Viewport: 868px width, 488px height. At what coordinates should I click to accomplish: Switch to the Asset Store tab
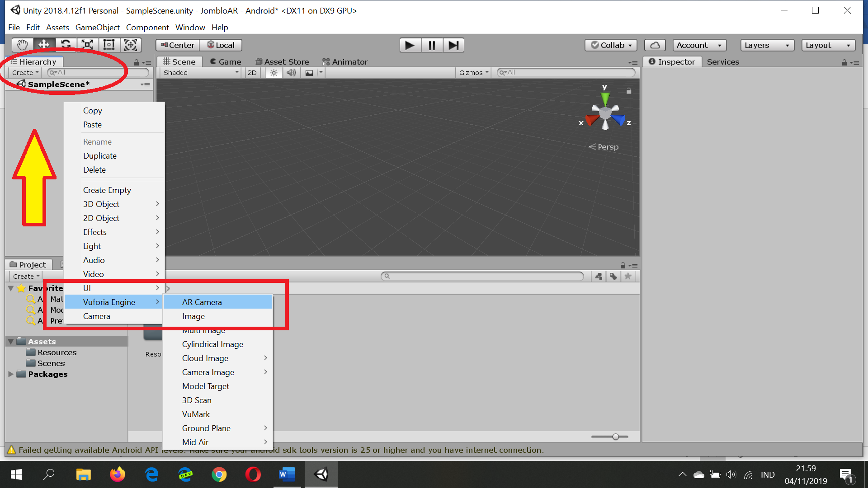[x=282, y=62]
